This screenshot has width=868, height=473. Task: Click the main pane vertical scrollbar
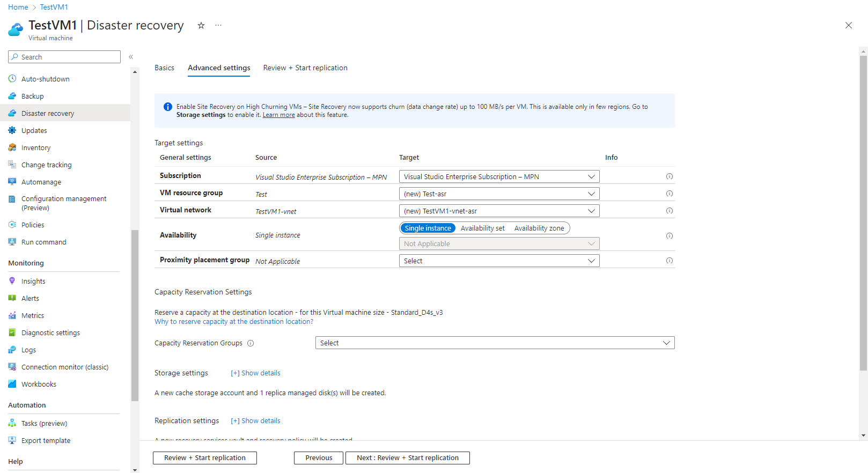[x=863, y=213]
